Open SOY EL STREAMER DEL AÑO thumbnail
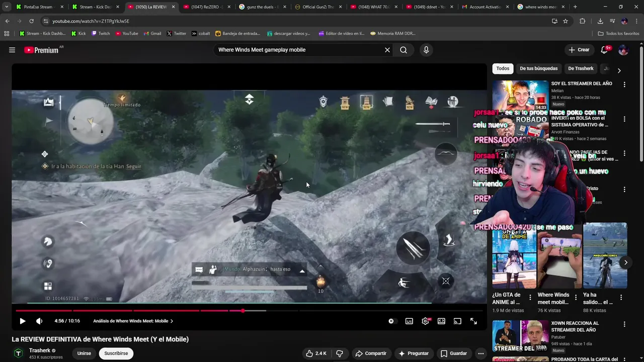The image size is (644, 362). click(520, 96)
